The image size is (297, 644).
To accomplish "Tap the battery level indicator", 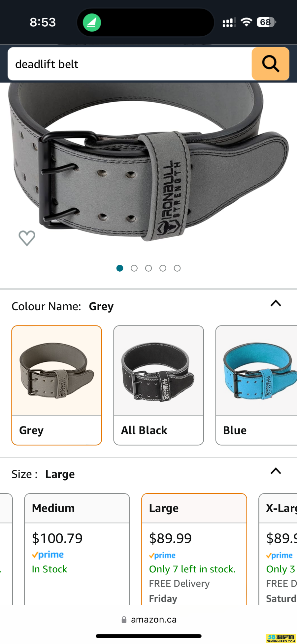I will tap(266, 22).
